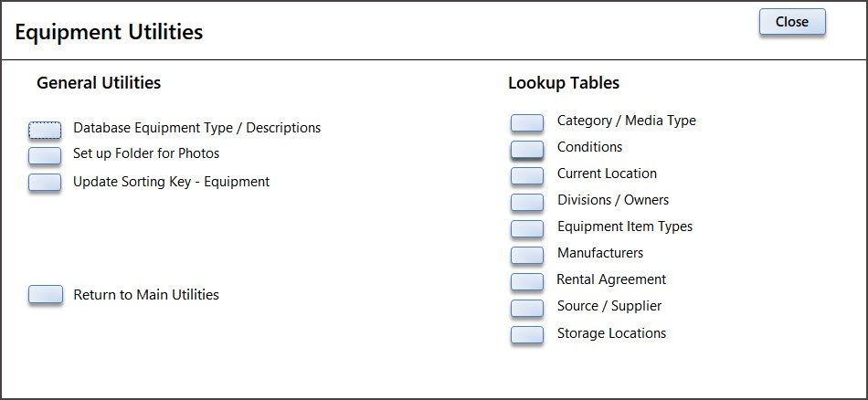The height and width of the screenshot is (400, 868).
Task: Open the Category / Media Type lookup table
Action: pyautogui.click(x=527, y=121)
